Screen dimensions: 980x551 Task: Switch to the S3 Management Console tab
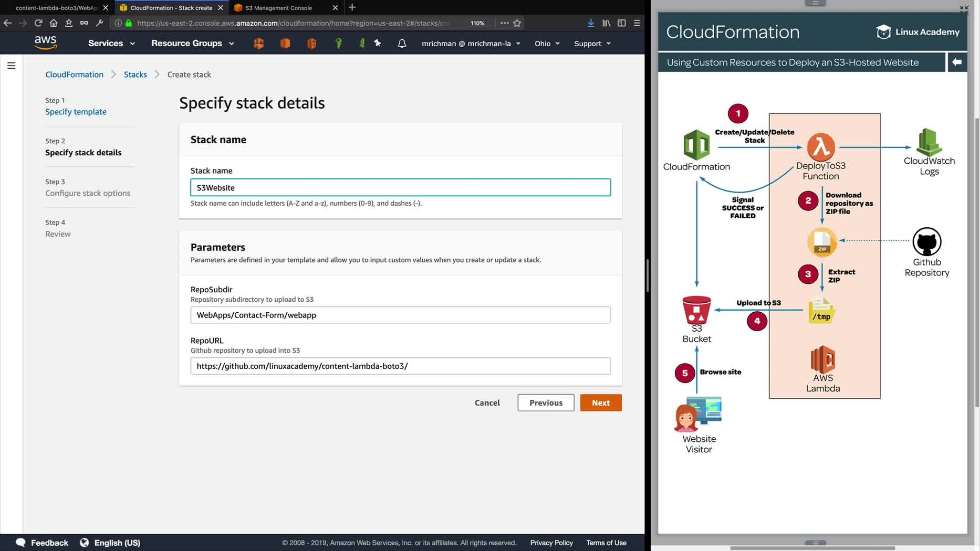coord(278,8)
